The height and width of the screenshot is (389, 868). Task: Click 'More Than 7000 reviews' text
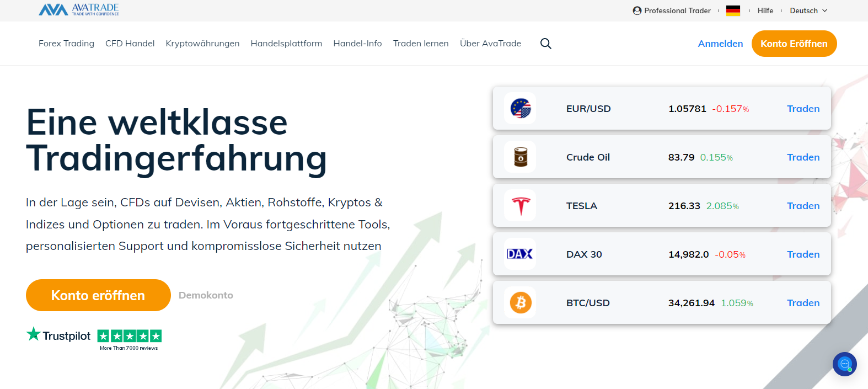[x=128, y=348]
